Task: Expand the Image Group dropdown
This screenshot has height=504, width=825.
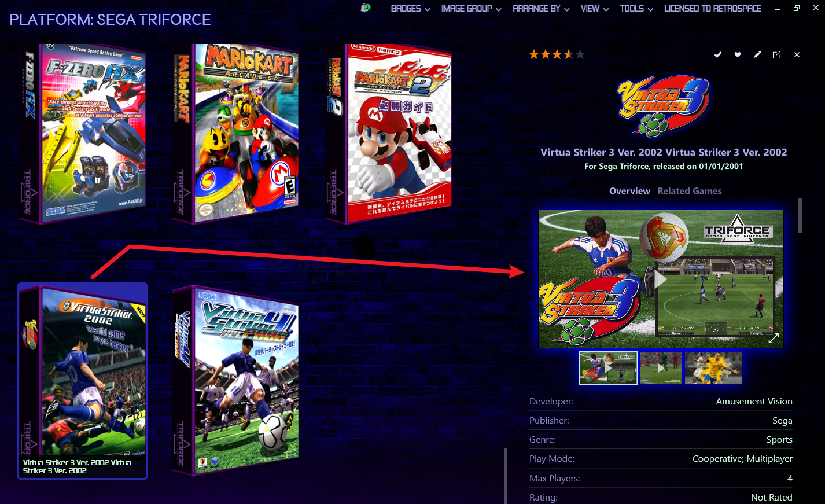Action: click(471, 9)
